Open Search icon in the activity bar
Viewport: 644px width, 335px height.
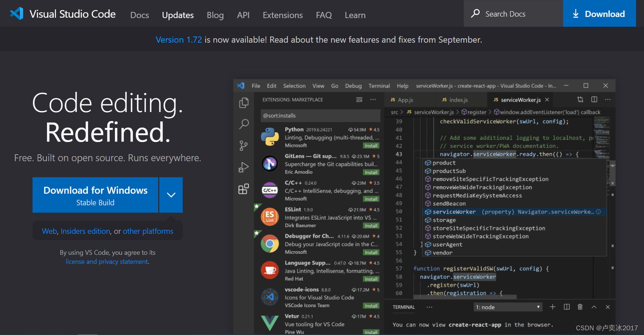click(x=244, y=124)
